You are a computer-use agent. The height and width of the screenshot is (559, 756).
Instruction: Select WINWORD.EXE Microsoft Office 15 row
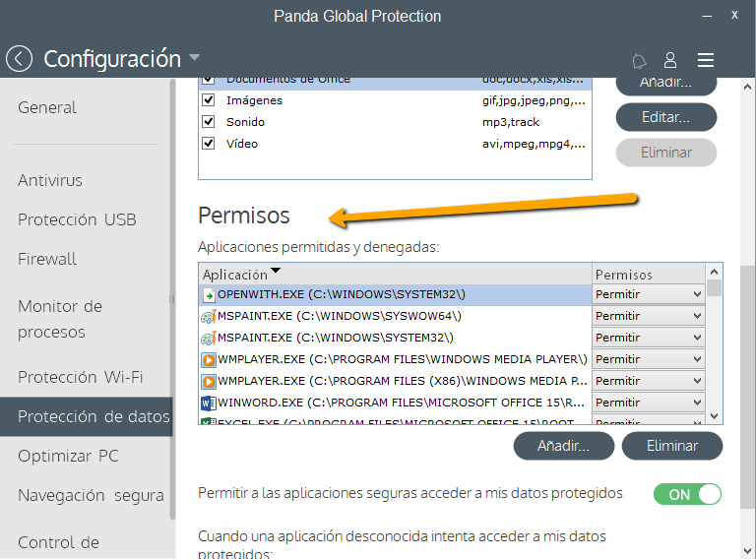click(395, 403)
